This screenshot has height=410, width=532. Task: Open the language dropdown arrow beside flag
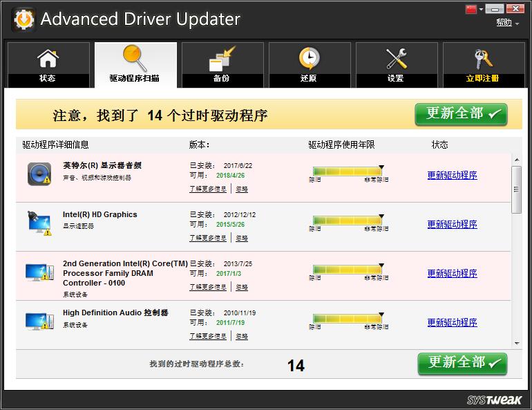coord(481,10)
